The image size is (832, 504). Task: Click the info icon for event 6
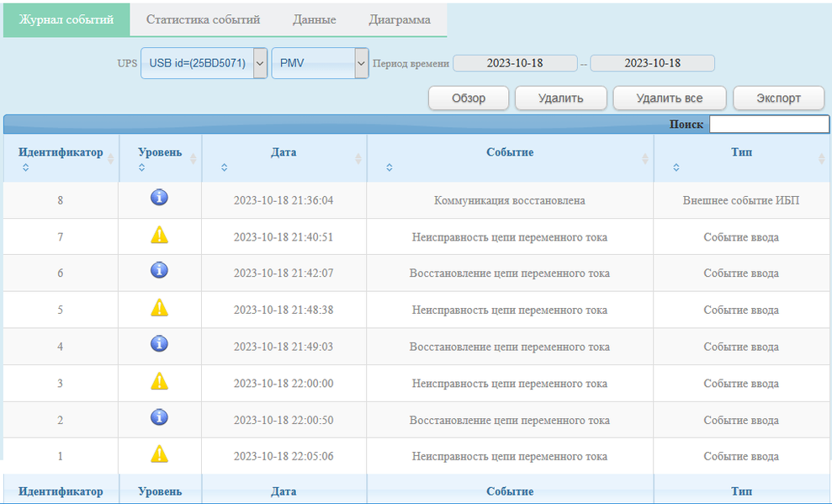click(x=159, y=270)
